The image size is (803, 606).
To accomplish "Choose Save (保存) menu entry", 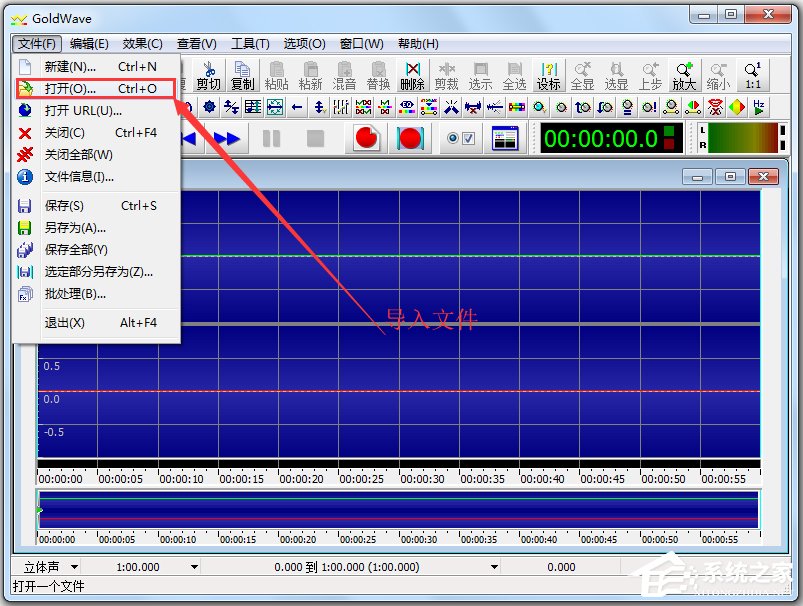I will click(x=97, y=206).
